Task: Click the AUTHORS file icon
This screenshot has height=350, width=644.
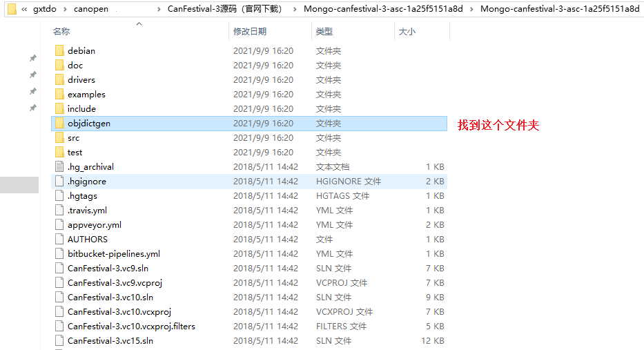Action: 59,239
